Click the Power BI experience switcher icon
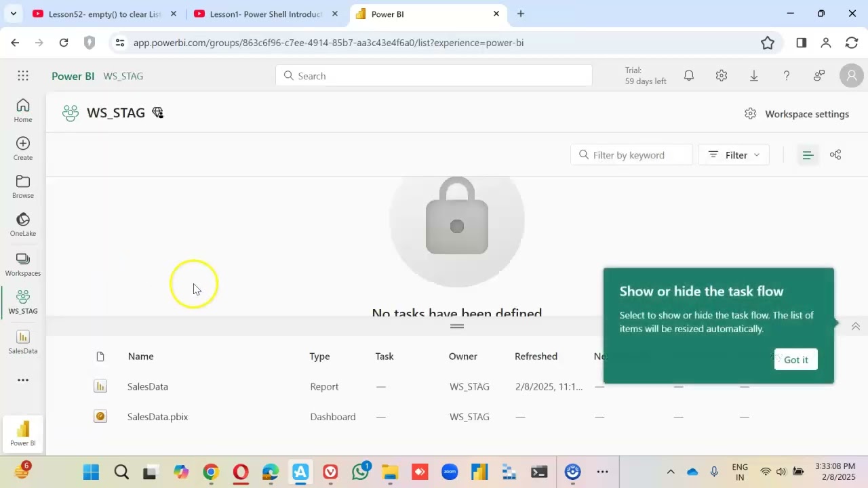Viewport: 868px width, 488px height. [x=23, y=434]
